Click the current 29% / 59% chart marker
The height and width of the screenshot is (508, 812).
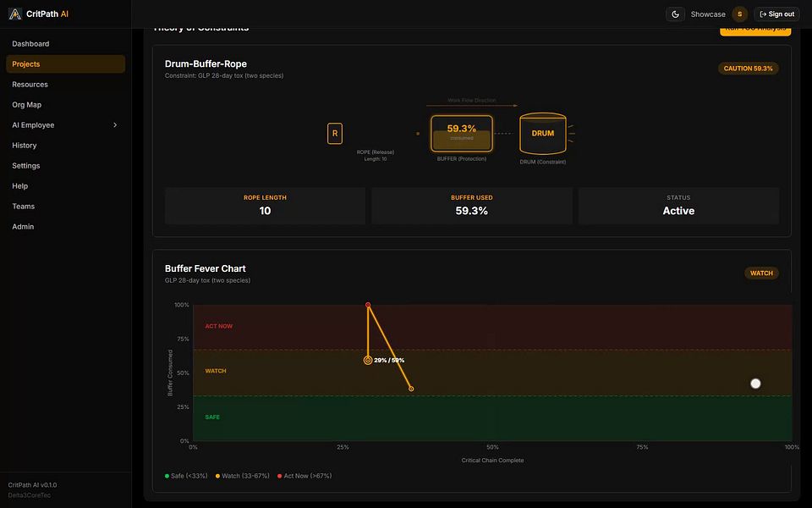(368, 360)
